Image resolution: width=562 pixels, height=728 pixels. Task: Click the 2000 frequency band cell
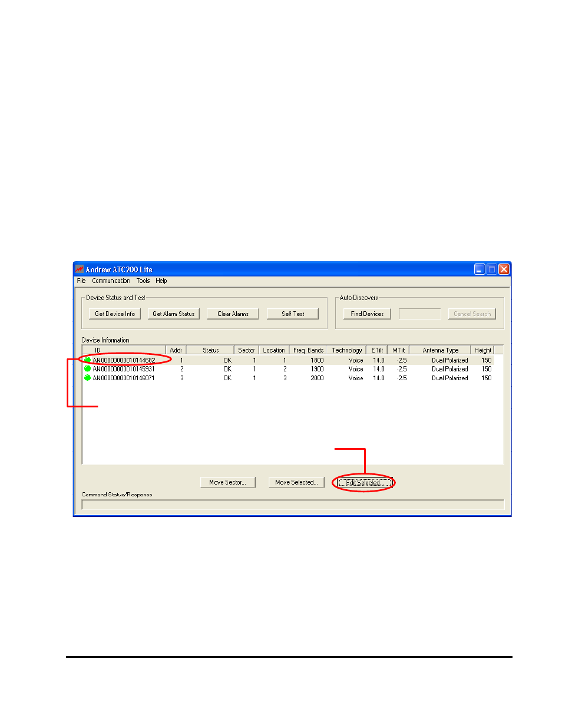[317, 378]
